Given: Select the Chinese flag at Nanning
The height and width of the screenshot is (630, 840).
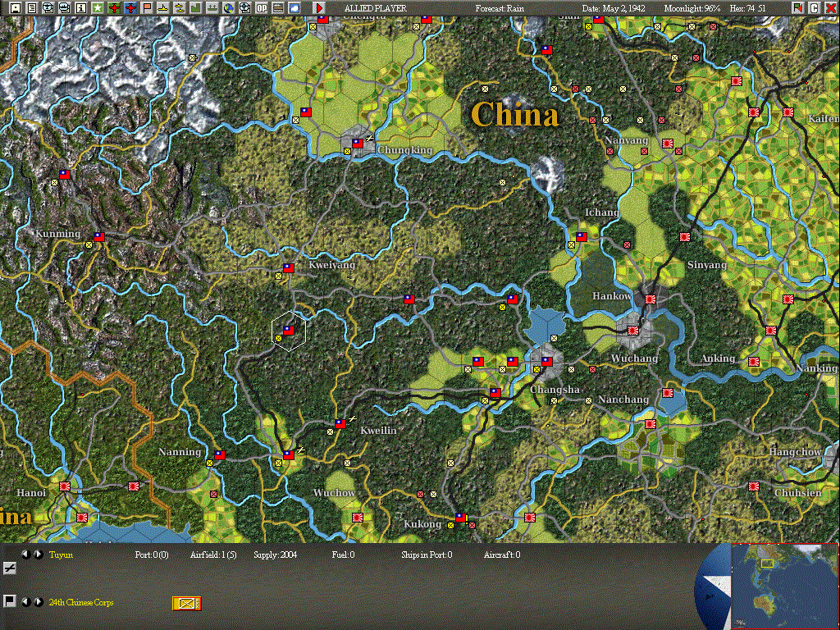Looking at the screenshot, I should pyautogui.click(x=220, y=454).
